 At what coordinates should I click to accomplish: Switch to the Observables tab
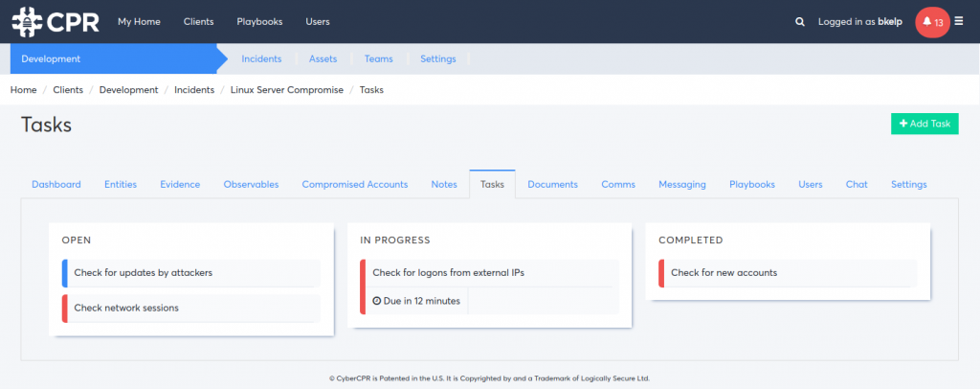click(x=251, y=185)
